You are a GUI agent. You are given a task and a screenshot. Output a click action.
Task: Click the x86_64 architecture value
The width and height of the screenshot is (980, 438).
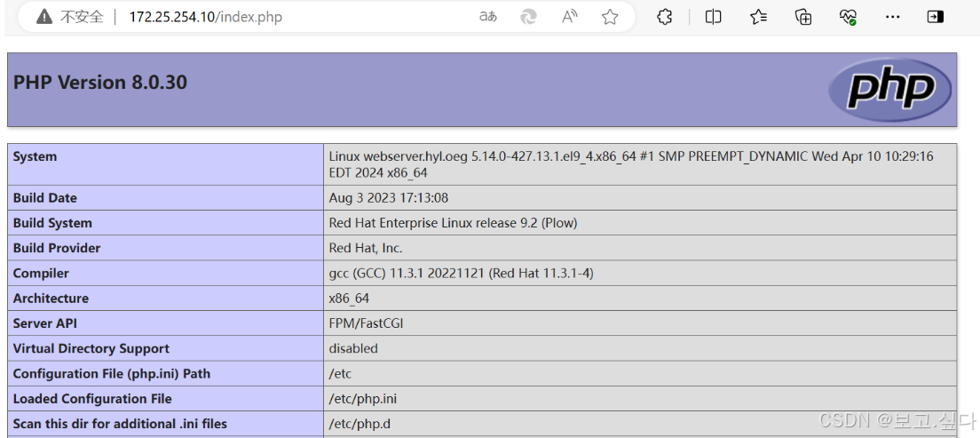(350, 299)
